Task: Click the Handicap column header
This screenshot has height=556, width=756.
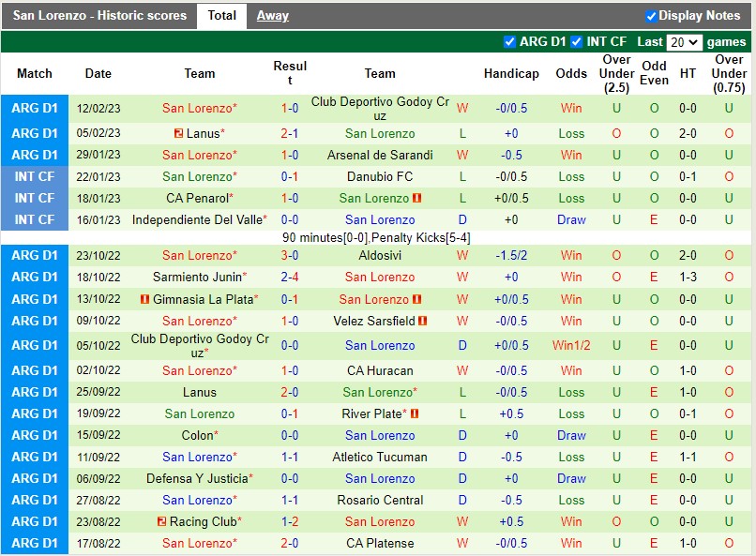Action: tap(511, 74)
